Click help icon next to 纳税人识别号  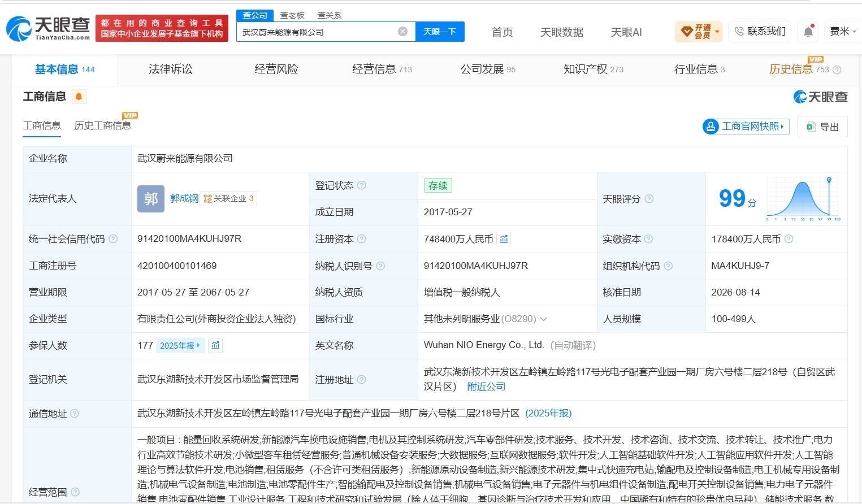coord(380,266)
